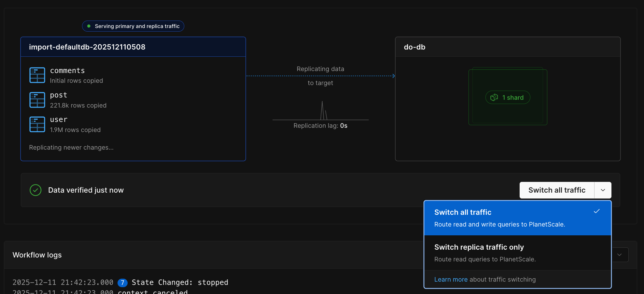Click the checkmark beside Switch all traffic option

tap(596, 211)
